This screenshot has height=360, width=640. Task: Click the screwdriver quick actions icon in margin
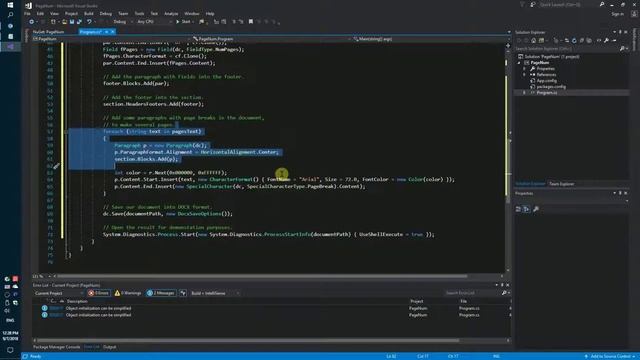[x=56, y=166]
